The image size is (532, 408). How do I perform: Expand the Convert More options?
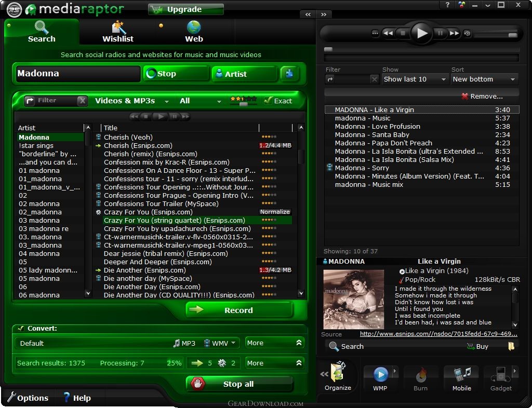(x=274, y=343)
